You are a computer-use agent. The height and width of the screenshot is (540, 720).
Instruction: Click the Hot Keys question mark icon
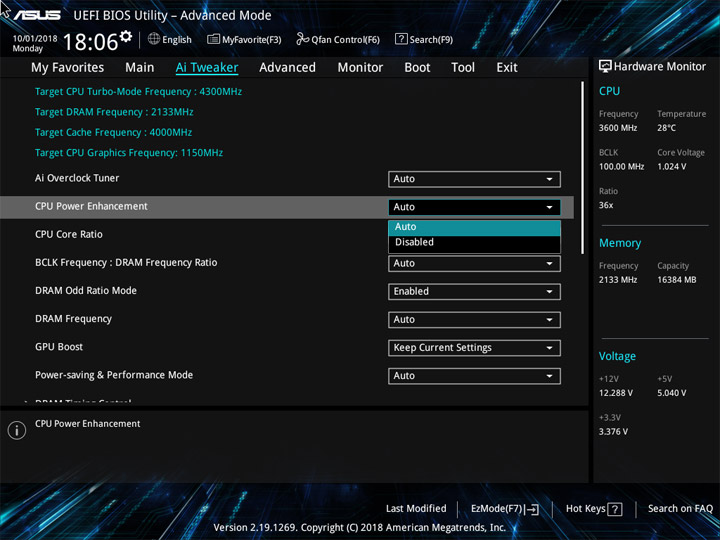tap(615, 509)
